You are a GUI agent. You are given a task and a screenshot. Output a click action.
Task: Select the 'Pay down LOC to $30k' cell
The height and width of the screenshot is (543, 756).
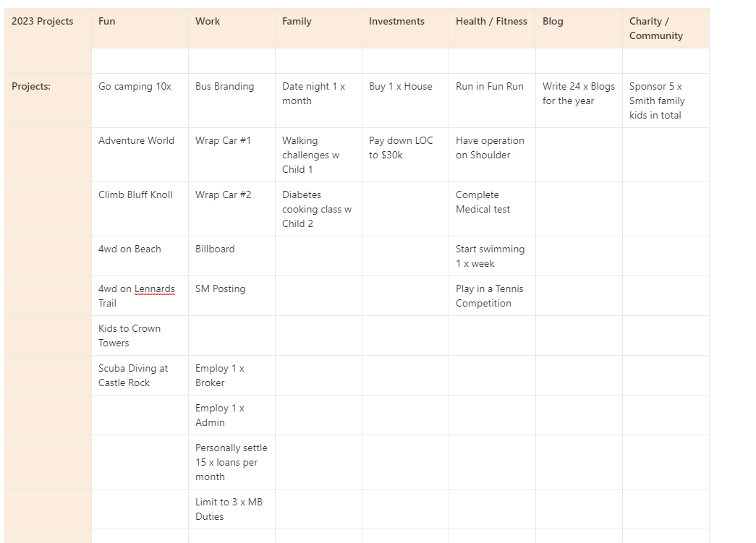pos(405,155)
